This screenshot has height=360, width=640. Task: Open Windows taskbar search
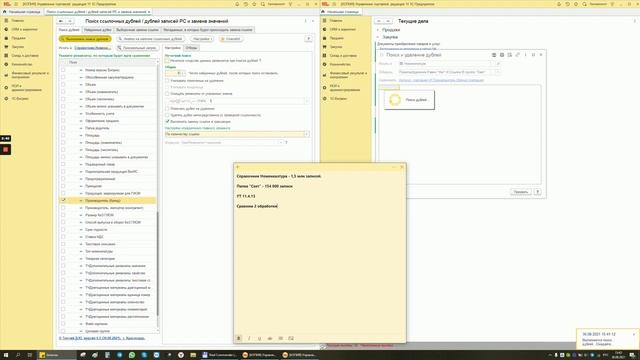[x=18, y=355]
